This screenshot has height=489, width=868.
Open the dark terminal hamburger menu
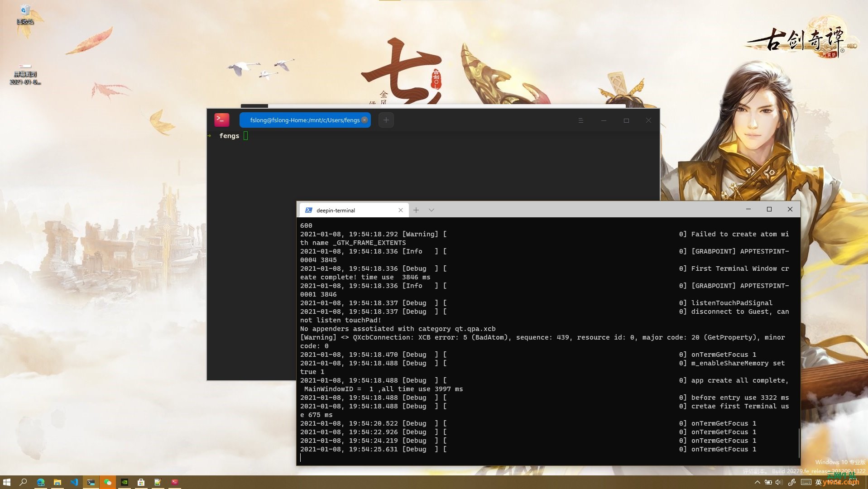(x=580, y=120)
